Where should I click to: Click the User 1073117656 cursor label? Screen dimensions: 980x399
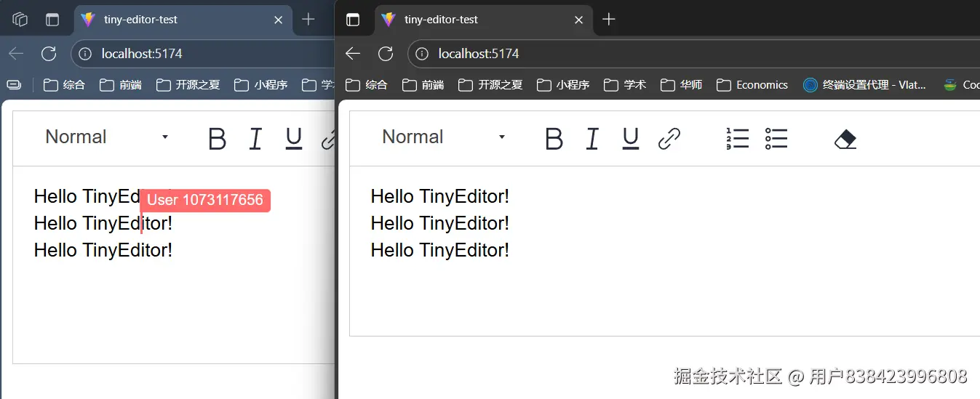[205, 201]
